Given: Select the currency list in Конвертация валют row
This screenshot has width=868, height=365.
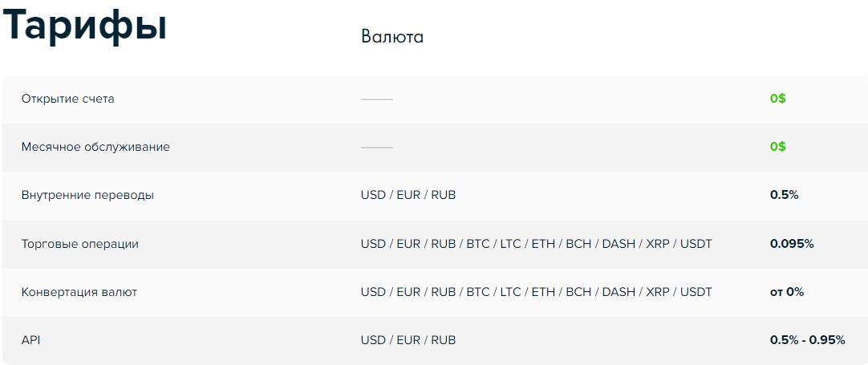Looking at the screenshot, I should tap(537, 292).
